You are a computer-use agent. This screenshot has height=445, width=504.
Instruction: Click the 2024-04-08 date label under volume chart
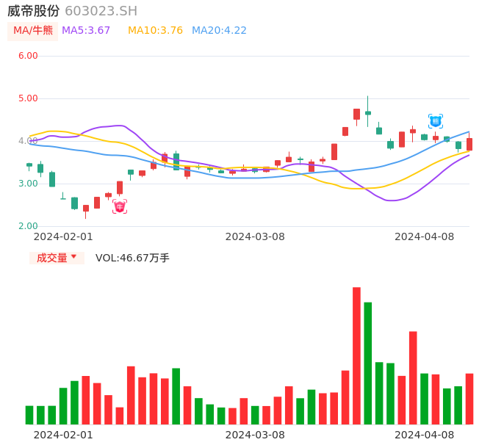[425, 435]
